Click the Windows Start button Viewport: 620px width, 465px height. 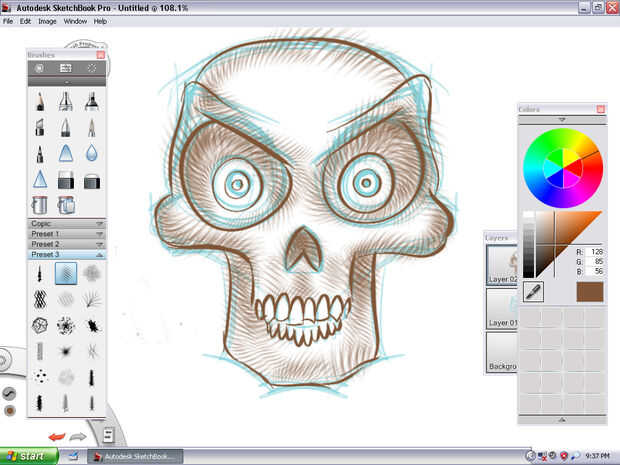click(x=29, y=456)
